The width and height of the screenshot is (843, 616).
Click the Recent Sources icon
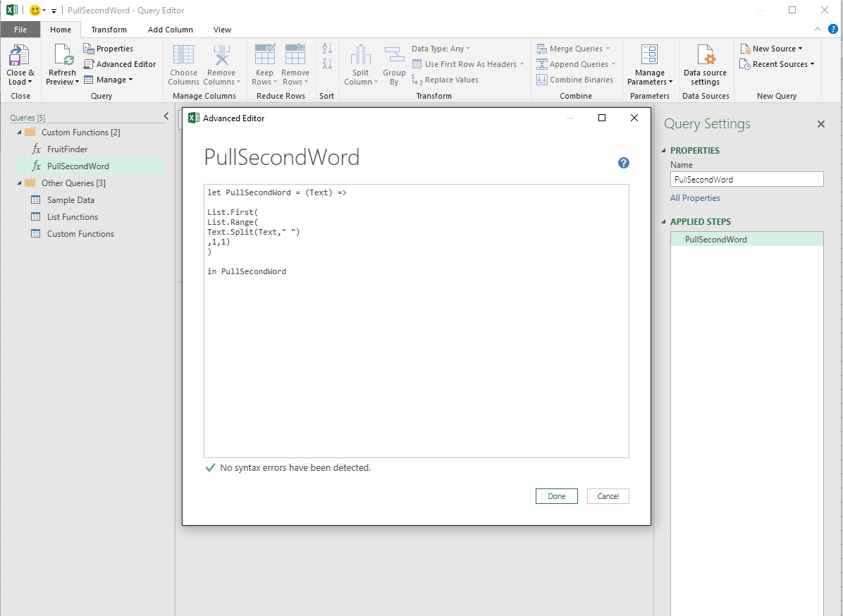(745, 64)
